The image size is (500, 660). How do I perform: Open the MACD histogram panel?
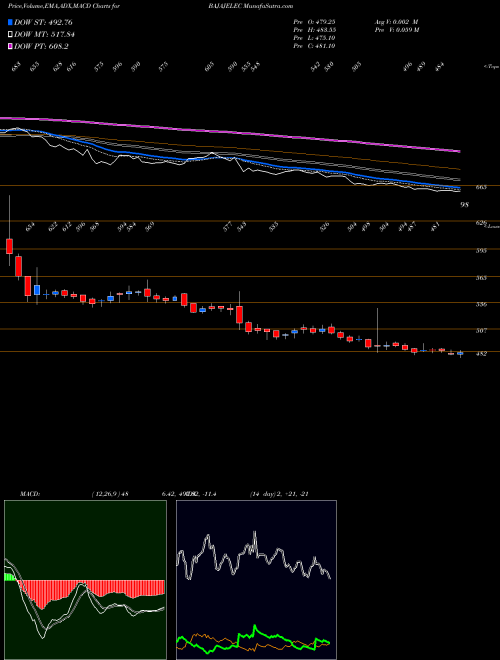85,580
